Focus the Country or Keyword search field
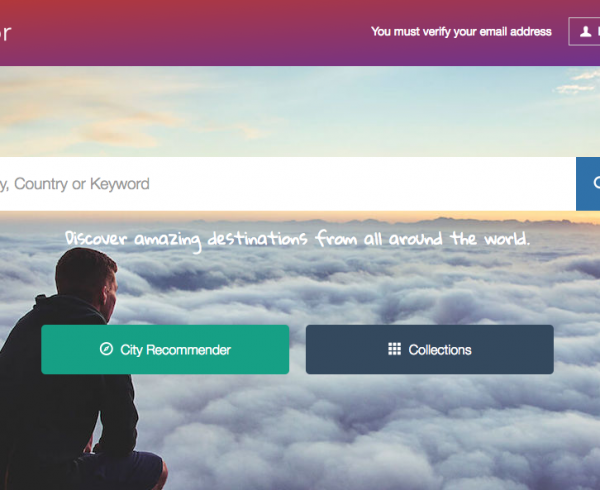This screenshot has width=600, height=490. (288, 184)
